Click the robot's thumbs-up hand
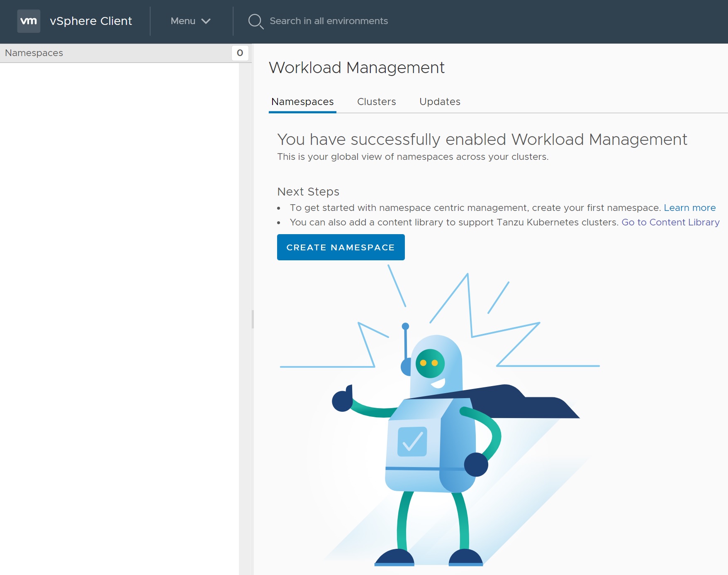 click(343, 399)
